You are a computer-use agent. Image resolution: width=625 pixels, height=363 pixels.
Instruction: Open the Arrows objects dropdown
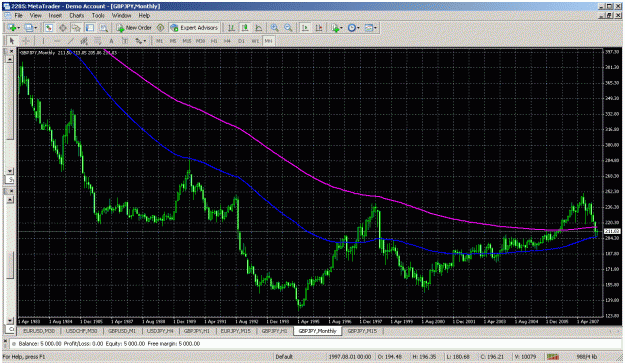point(140,41)
